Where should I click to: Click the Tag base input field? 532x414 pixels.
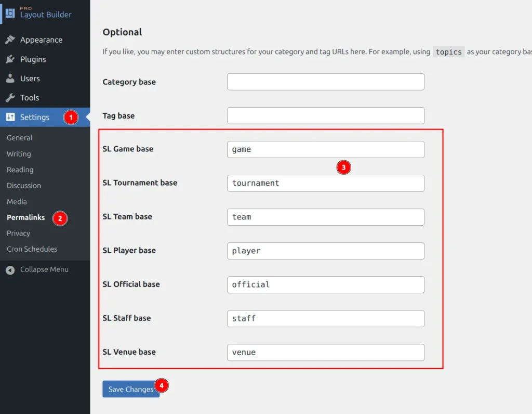326,116
